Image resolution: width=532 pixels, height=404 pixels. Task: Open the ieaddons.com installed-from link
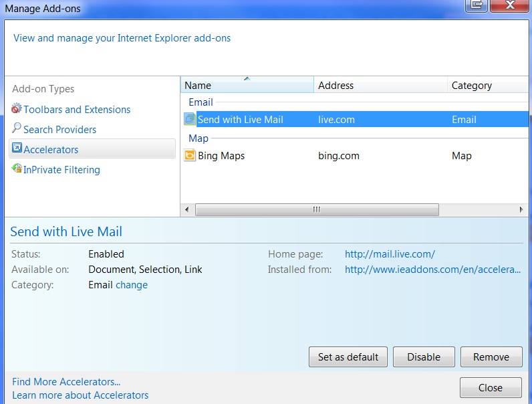pos(432,269)
